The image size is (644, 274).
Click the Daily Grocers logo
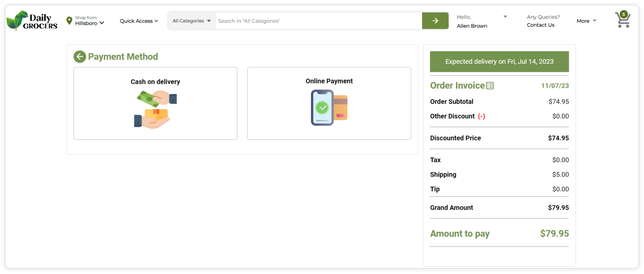tap(32, 21)
